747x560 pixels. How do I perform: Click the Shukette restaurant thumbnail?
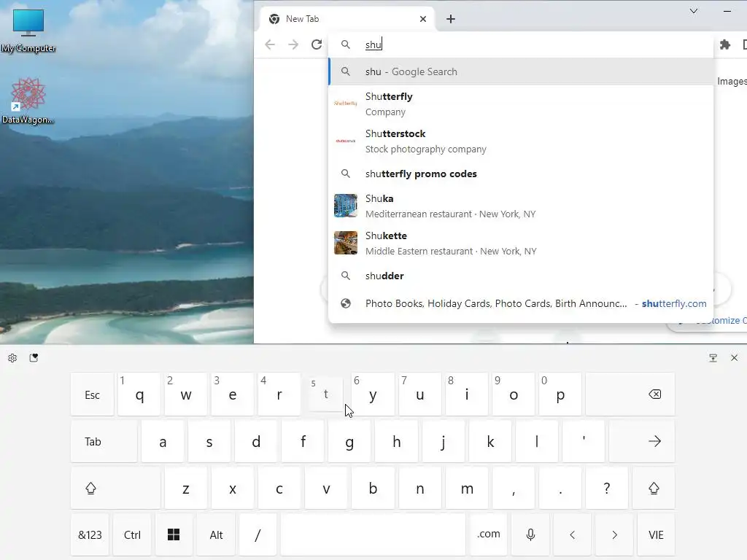click(x=345, y=243)
